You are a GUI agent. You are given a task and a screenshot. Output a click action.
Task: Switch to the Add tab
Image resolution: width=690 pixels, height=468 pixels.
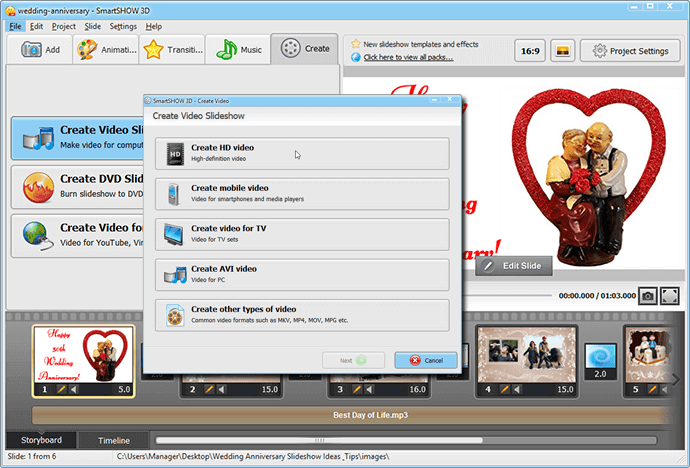coord(40,50)
